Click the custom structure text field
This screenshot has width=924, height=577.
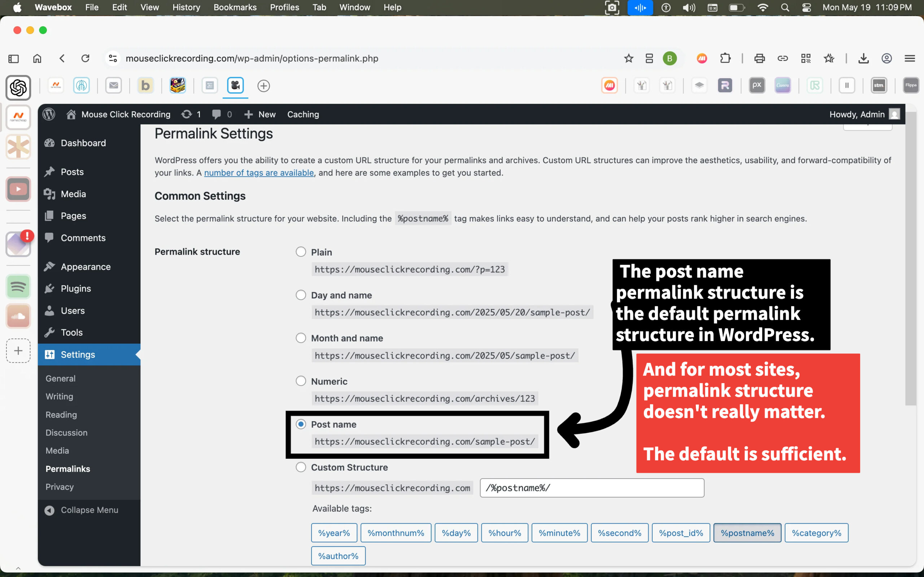click(x=592, y=488)
